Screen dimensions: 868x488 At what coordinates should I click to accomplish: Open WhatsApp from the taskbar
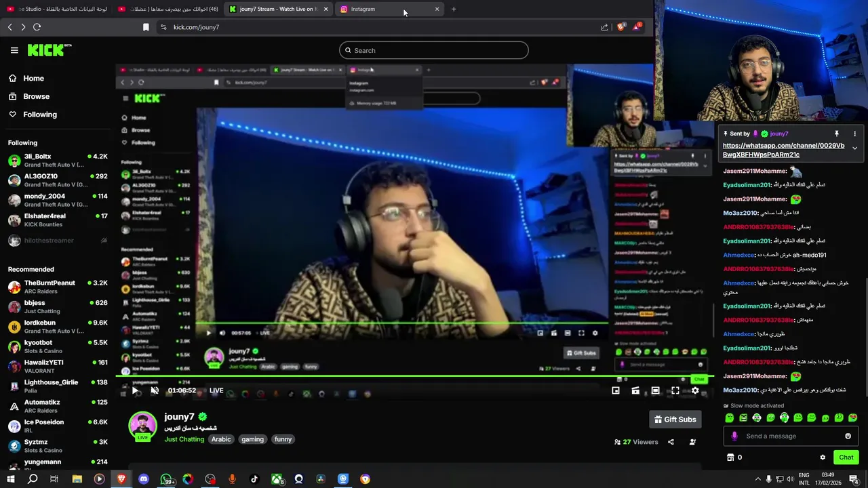coord(166,479)
